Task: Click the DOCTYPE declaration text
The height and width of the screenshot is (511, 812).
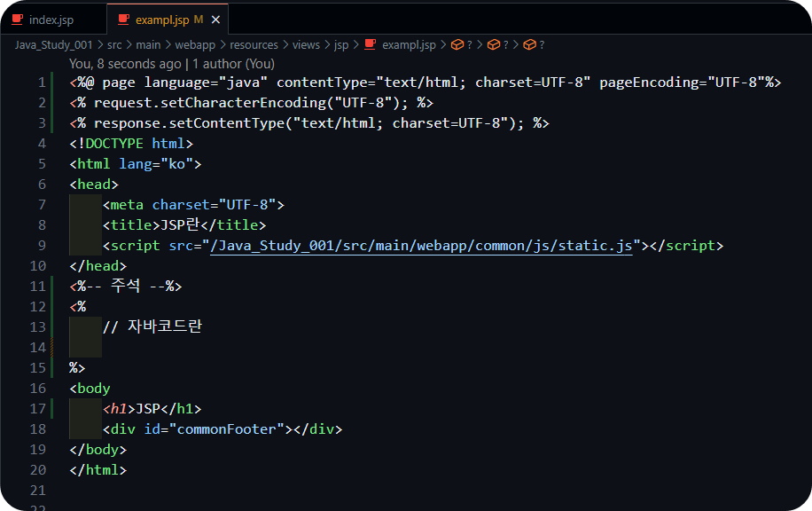Action: click(131, 144)
